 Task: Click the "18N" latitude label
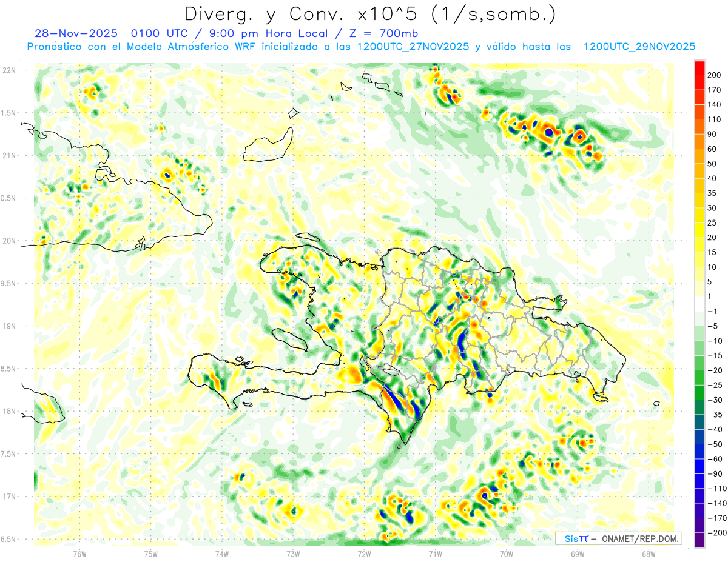pos(8,411)
